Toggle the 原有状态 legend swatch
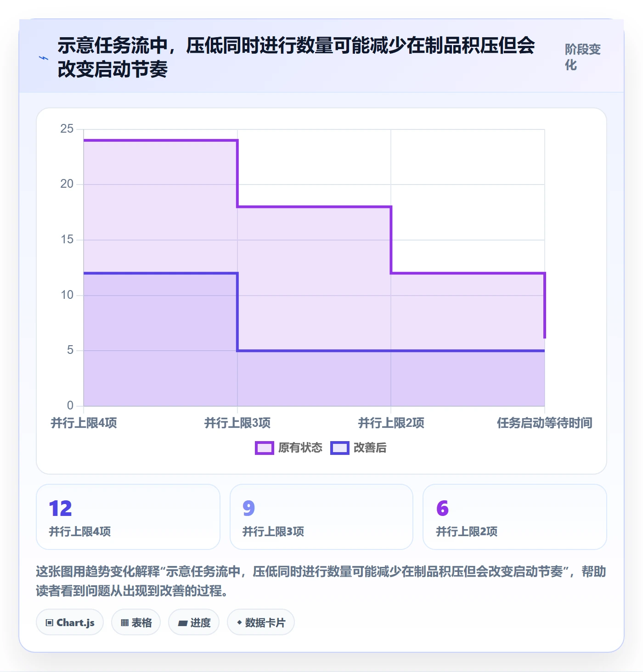This screenshot has height=672, width=643. coord(265,448)
